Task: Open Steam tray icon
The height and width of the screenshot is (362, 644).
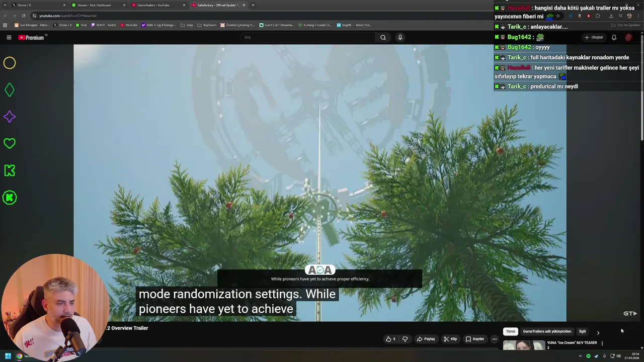Action: pyautogui.click(x=596, y=356)
